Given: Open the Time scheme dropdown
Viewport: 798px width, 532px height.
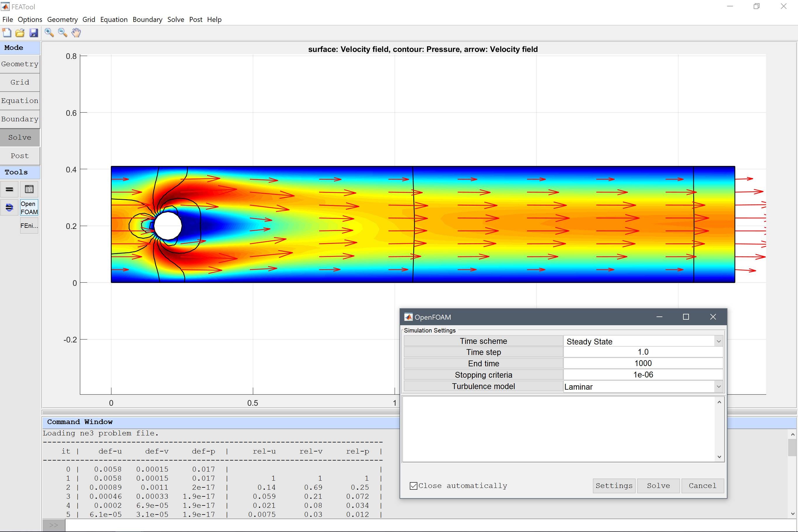Looking at the screenshot, I should click(718, 341).
